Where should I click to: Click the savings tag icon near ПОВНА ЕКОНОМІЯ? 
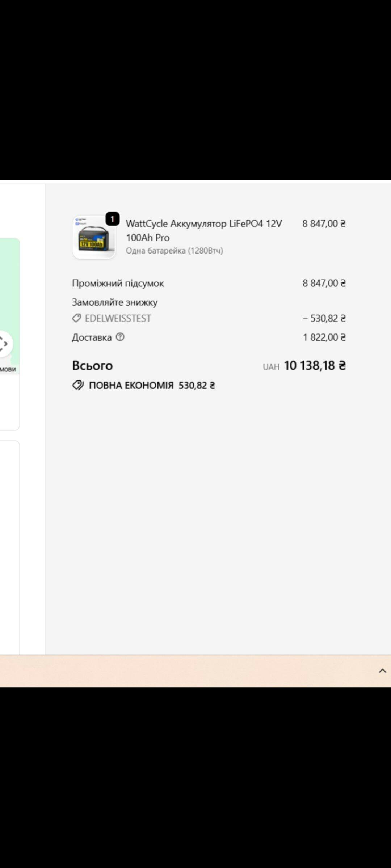78,385
